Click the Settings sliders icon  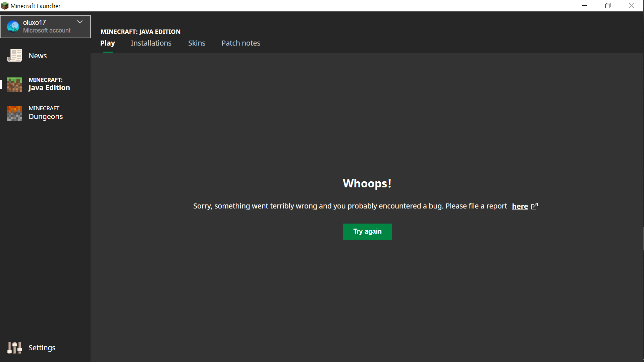pos(14,348)
